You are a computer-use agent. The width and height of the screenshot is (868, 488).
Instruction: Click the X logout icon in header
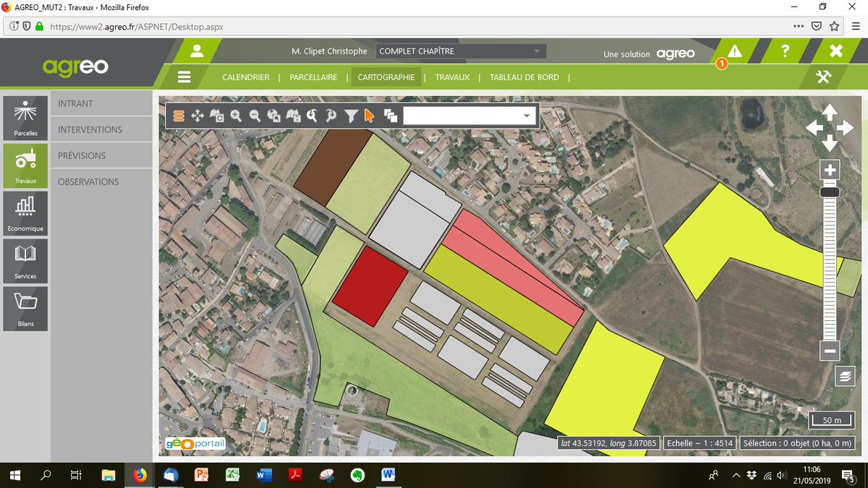pos(836,51)
